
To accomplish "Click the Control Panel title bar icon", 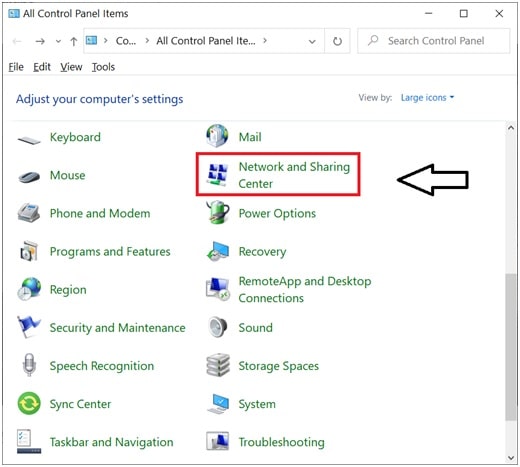I will 14,14.
